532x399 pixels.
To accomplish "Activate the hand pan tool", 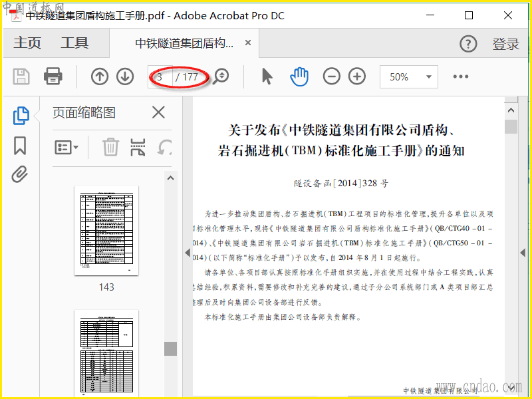I will (299, 76).
